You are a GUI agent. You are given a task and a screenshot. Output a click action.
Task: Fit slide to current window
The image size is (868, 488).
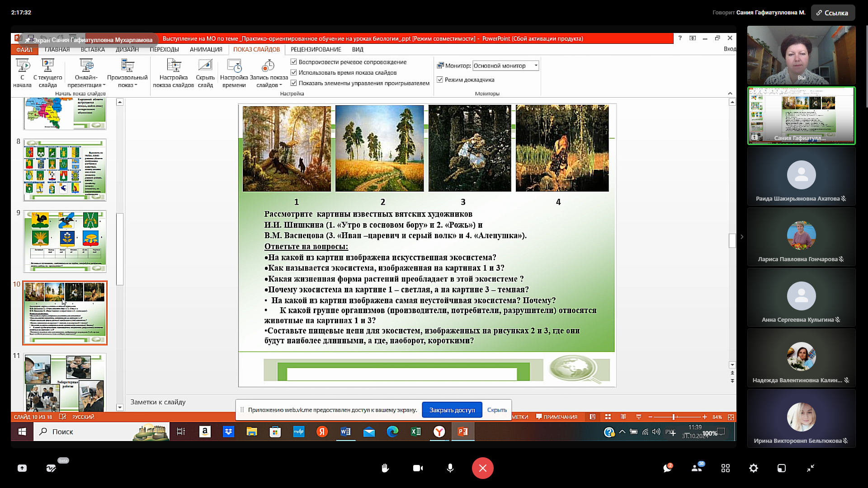point(731,417)
